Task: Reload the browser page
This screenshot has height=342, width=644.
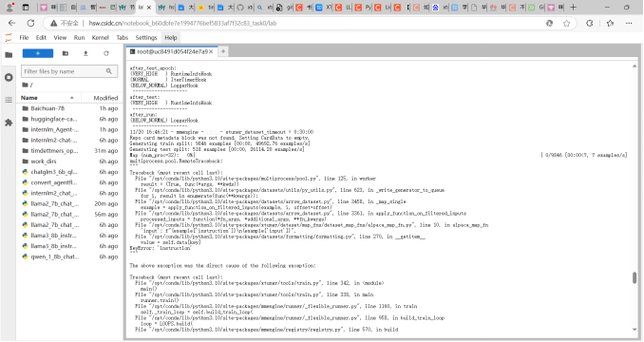Action: [30, 24]
